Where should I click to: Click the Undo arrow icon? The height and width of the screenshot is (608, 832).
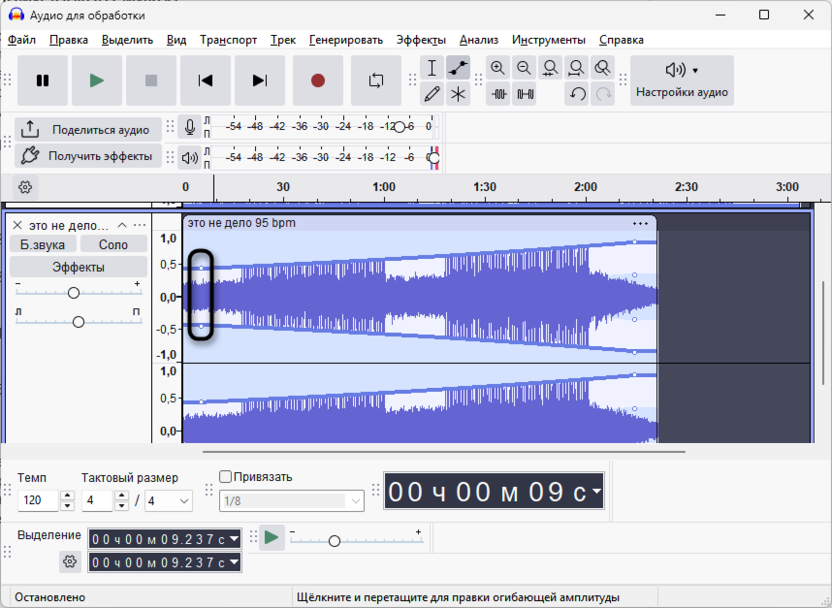pos(577,94)
